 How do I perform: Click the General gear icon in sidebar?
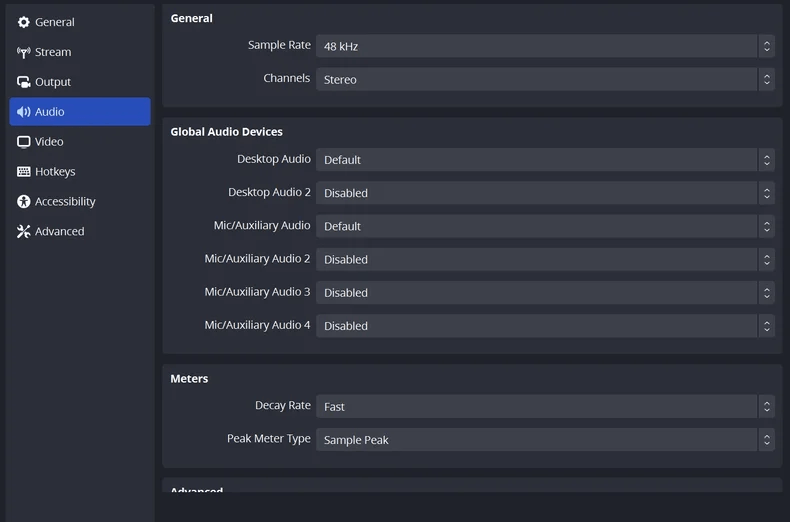(x=23, y=22)
